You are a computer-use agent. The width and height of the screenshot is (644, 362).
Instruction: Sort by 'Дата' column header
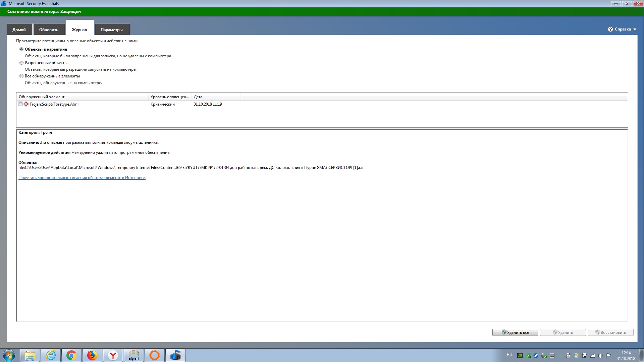coord(216,97)
